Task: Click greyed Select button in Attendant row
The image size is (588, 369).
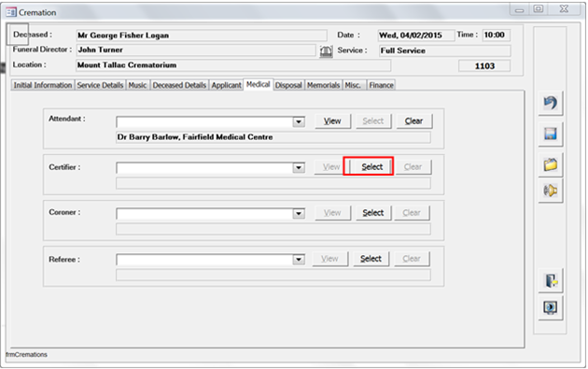Action: pyautogui.click(x=373, y=121)
